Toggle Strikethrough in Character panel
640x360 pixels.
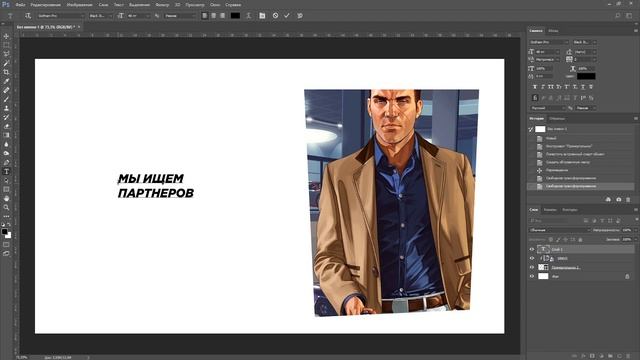click(x=591, y=87)
